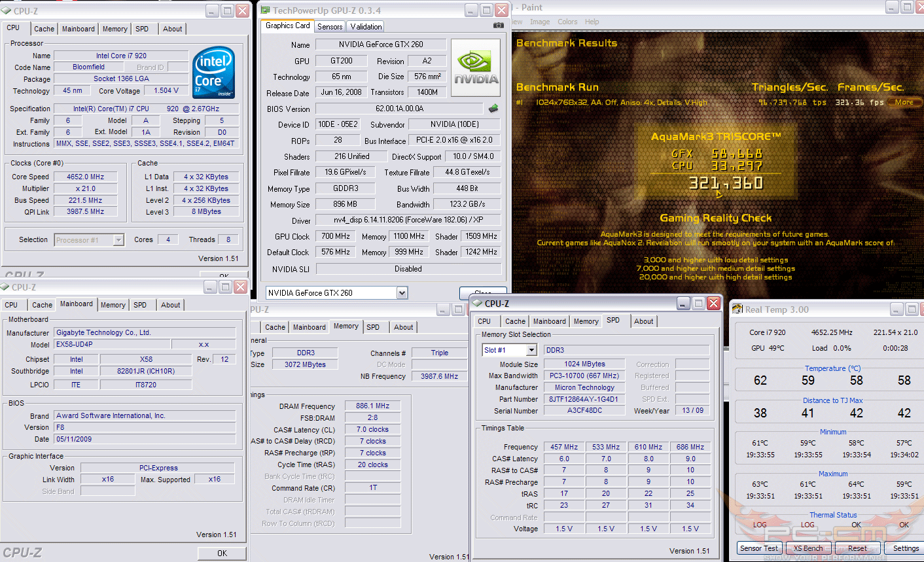The height and width of the screenshot is (562, 924).
Task: Click the Real Temp multiplier 221.54 x 21.0
Action: pos(895,332)
